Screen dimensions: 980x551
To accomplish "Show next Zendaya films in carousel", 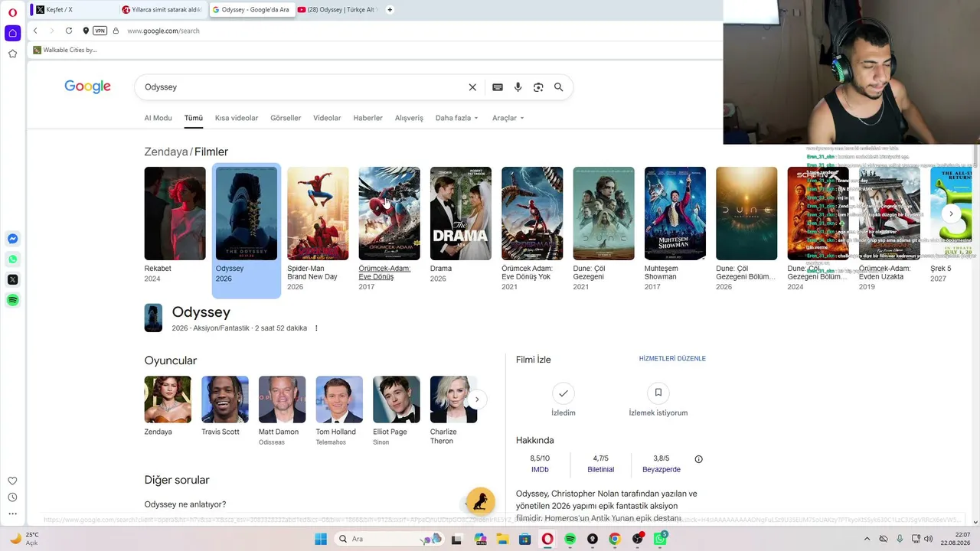I will (951, 214).
